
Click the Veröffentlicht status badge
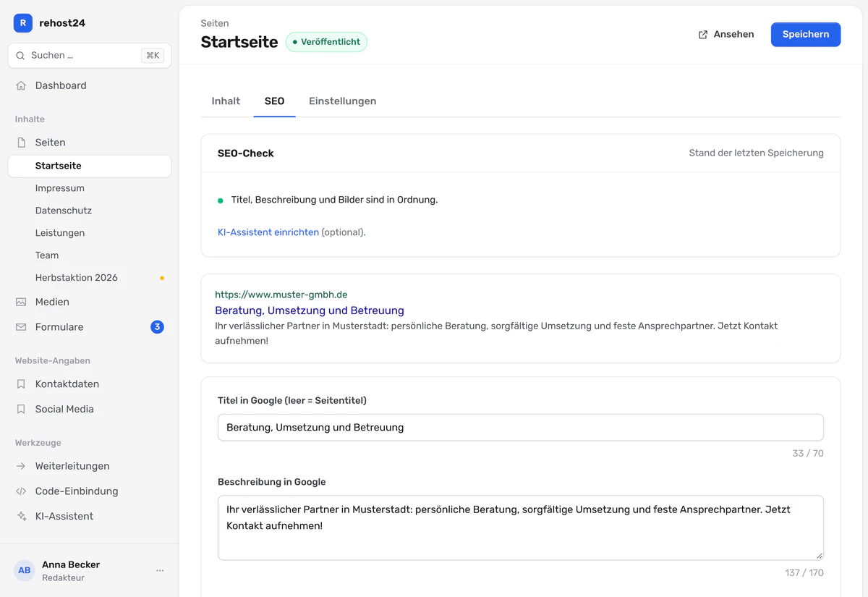tap(326, 42)
